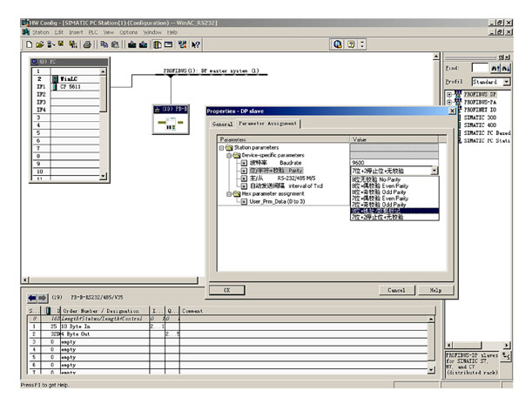The image size is (532, 411).
Task: Select the interval of Txd parameter row
Action: pos(281,186)
